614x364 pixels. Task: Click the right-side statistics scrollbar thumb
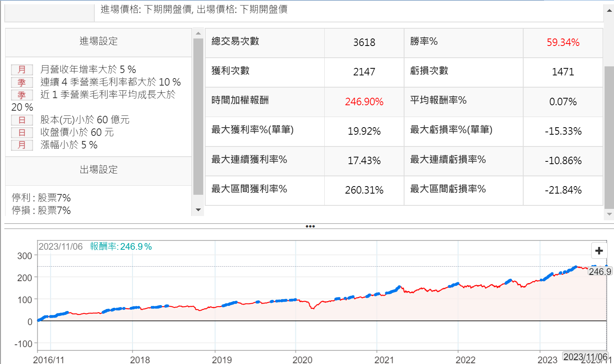click(x=609, y=137)
